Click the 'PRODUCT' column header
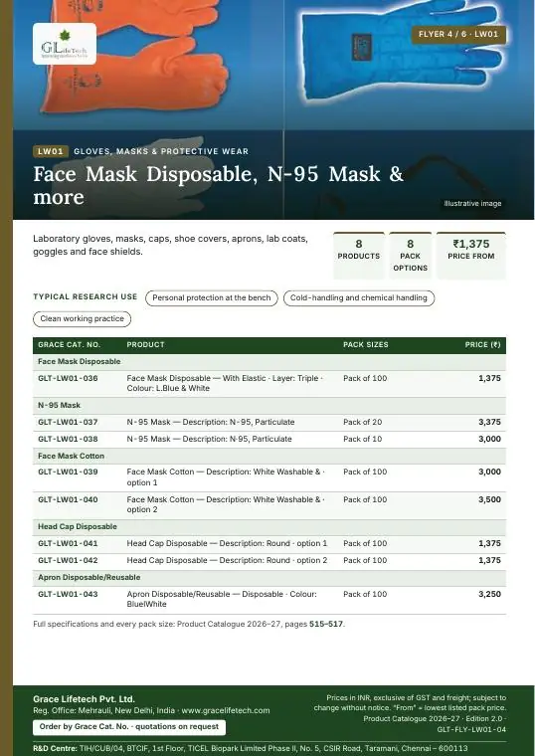The height and width of the screenshot is (756, 535). click(x=145, y=345)
